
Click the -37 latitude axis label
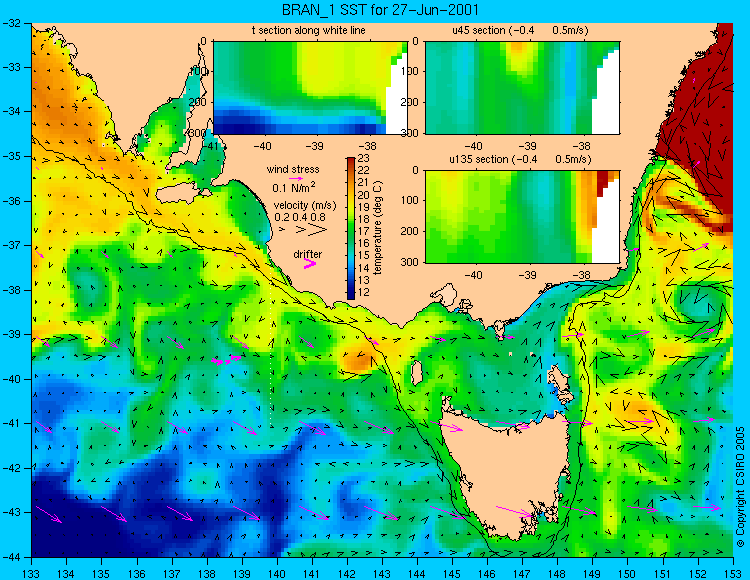click(x=12, y=245)
